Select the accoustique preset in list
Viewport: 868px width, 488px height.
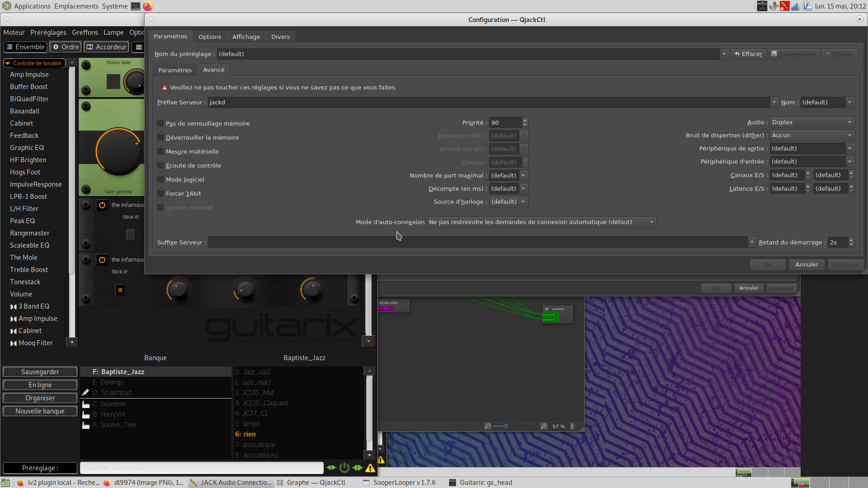tap(259, 445)
